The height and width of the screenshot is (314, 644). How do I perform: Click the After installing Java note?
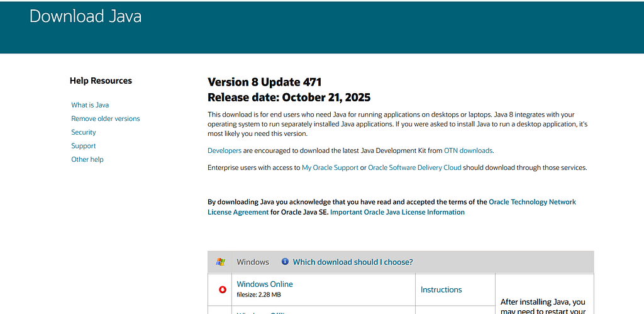(543, 306)
